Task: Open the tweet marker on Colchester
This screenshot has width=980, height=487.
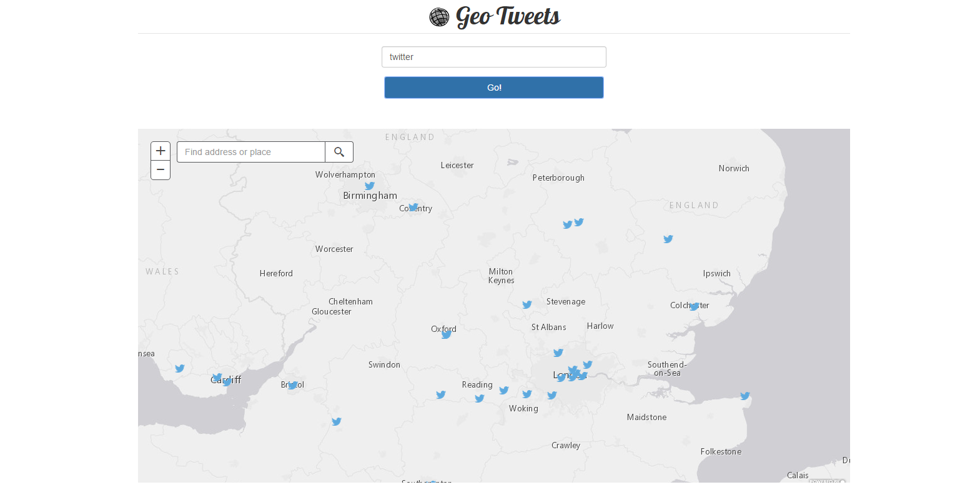Action: 695,306
